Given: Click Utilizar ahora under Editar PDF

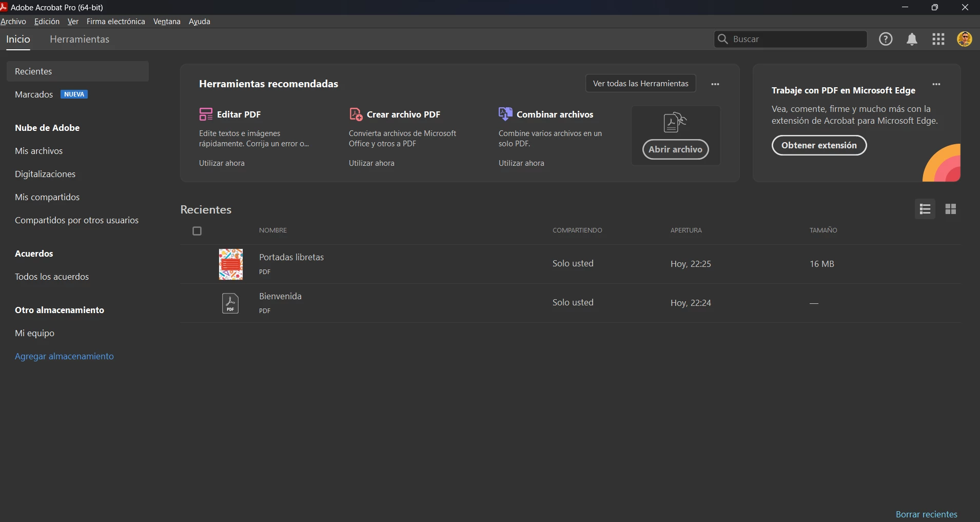Looking at the screenshot, I should 222,163.
